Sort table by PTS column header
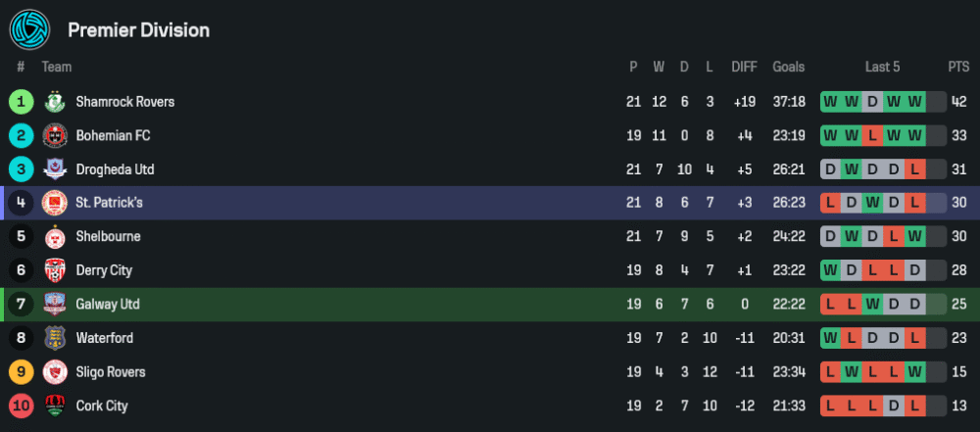 click(x=957, y=68)
